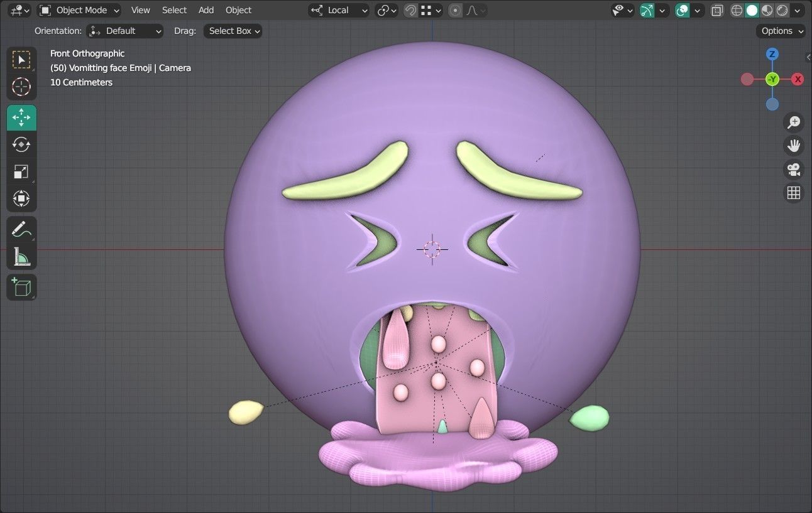Toggle snapping magnet in header
The width and height of the screenshot is (812, 513).
(410, 10)
